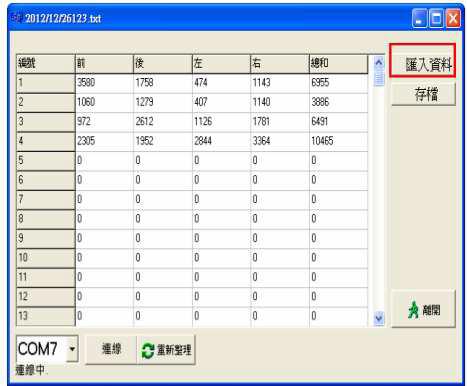467x386 pixels.
Task: Select row header 2
Action: 46,103
